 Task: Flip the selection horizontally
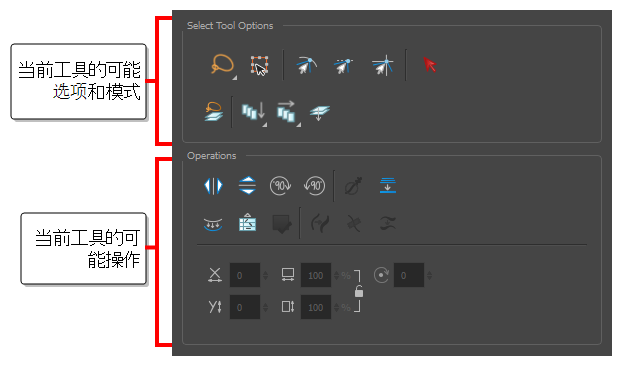pos(213,186)
